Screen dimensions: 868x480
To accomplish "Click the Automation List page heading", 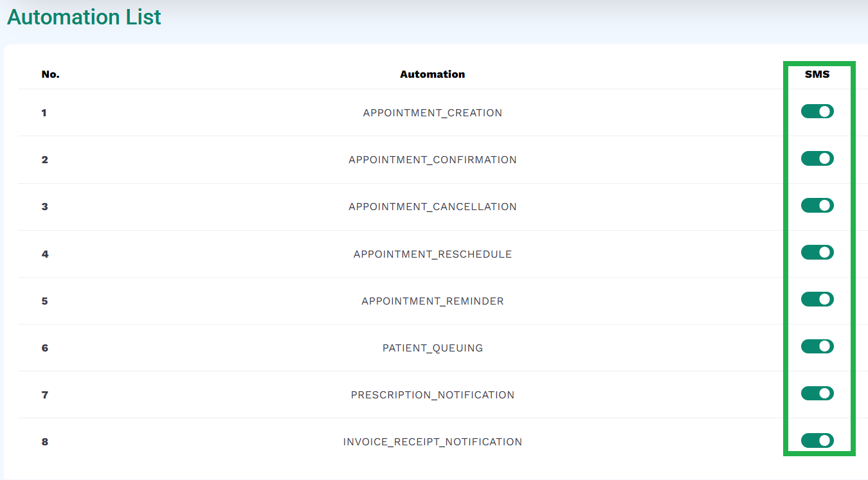I will point(84,17).
